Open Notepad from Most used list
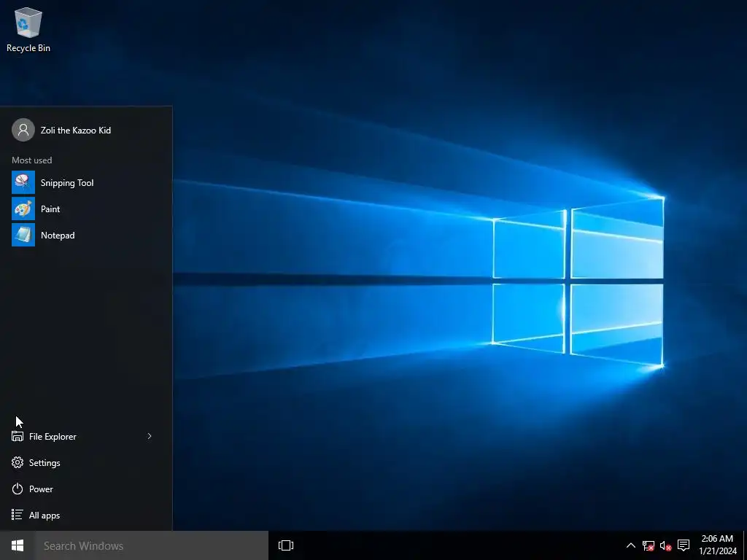The image size is (747, 560). 86,236
